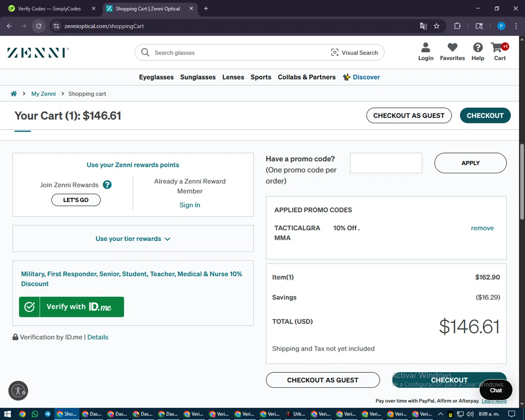Image resolution: width=525 pixels, height=420 pixels.
Task: Open the Lenses menu
Action: click(233, 77)
